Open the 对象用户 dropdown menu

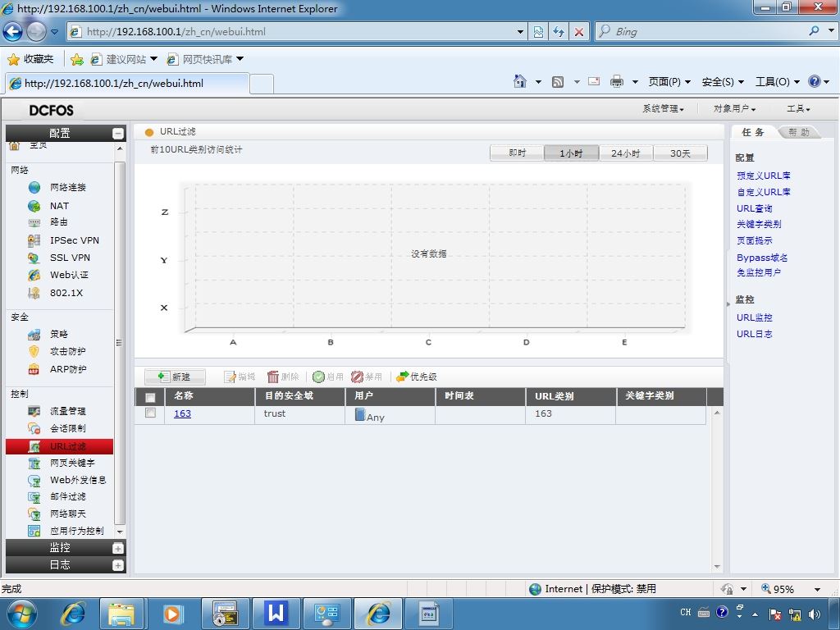pos(734,109)
